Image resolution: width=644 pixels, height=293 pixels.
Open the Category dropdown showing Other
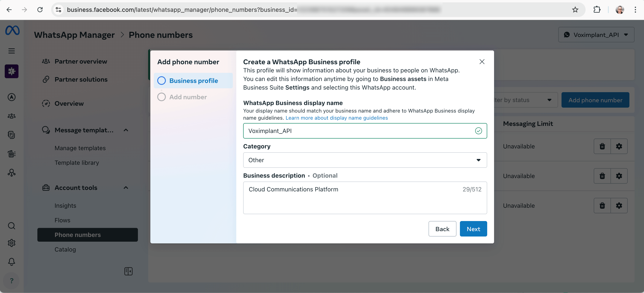pos(365,160)
